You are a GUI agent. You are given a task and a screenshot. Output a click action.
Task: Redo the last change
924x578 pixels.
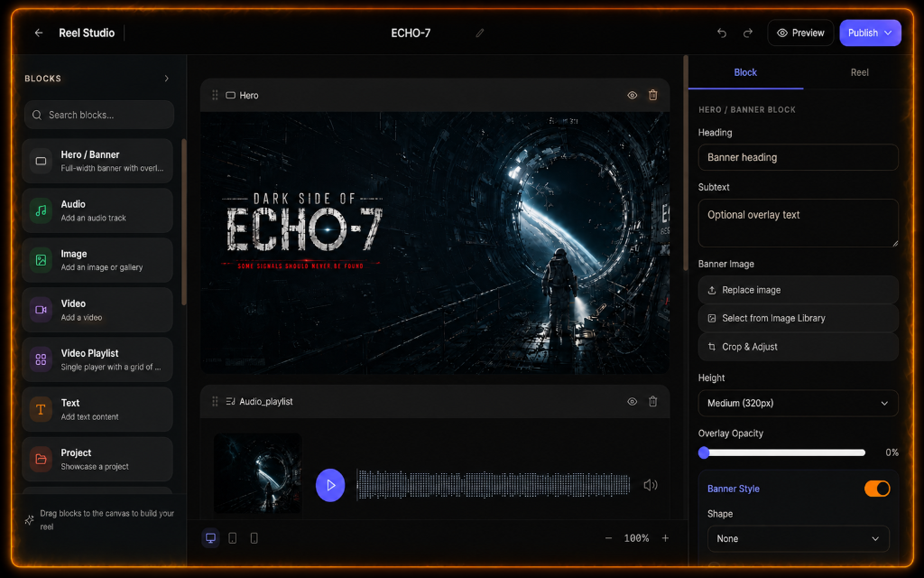click(x=747, y=33)
